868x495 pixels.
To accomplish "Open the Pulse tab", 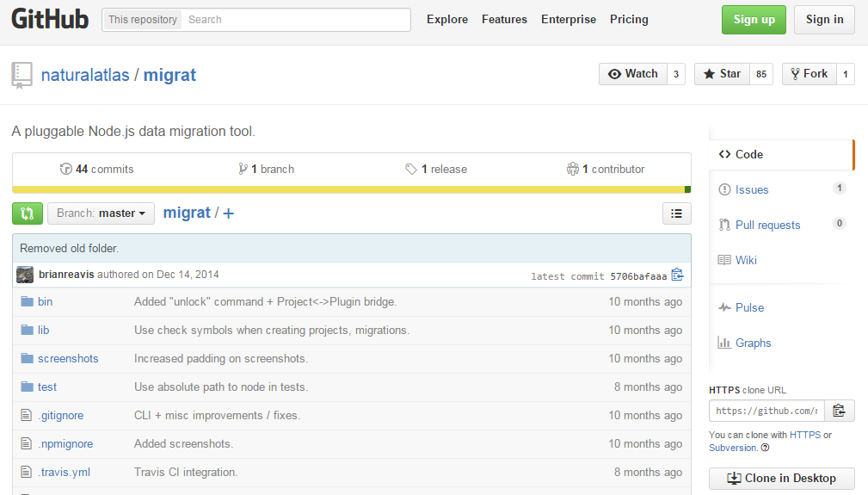I will (x=781, y=307).
